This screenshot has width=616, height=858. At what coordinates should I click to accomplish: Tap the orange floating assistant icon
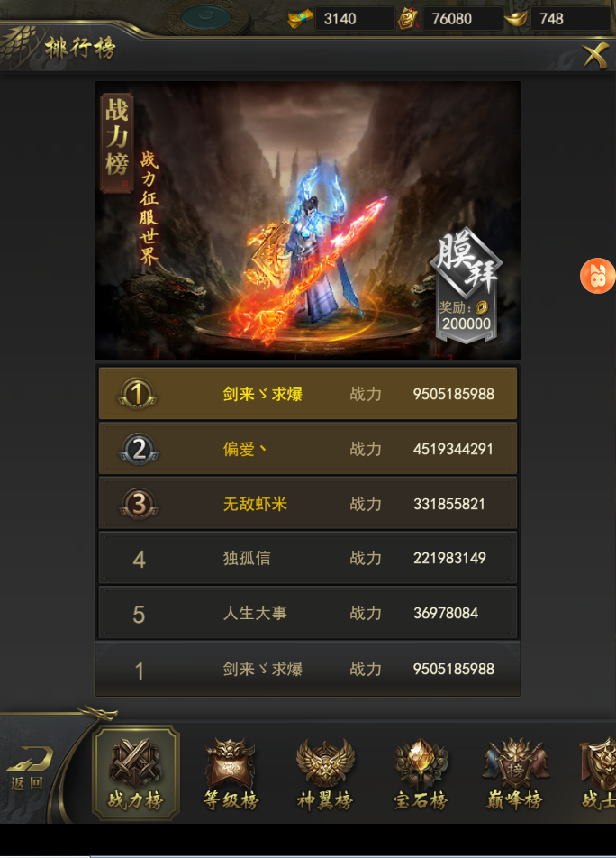pos(597,276)
